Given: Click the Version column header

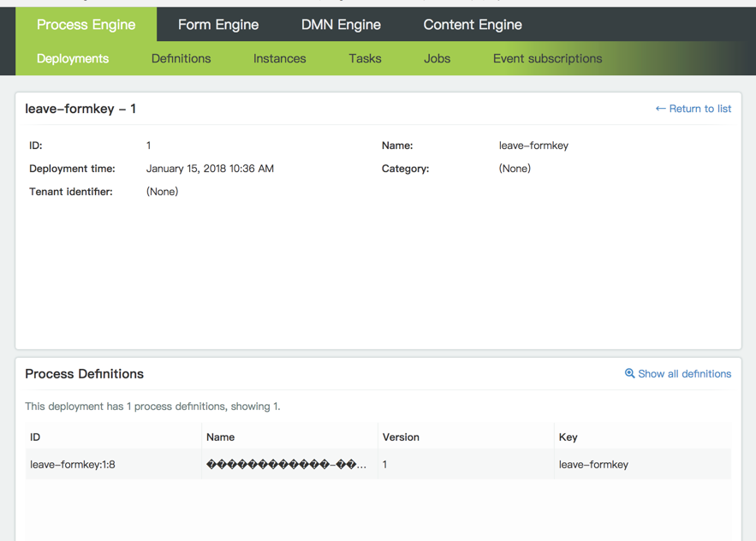Looking at the screenshot, I should coord(401,437).
